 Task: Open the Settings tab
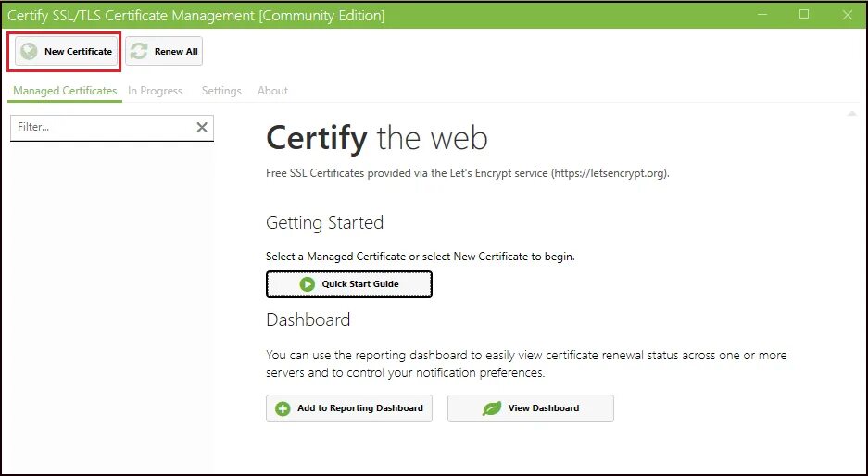point(221,91)
